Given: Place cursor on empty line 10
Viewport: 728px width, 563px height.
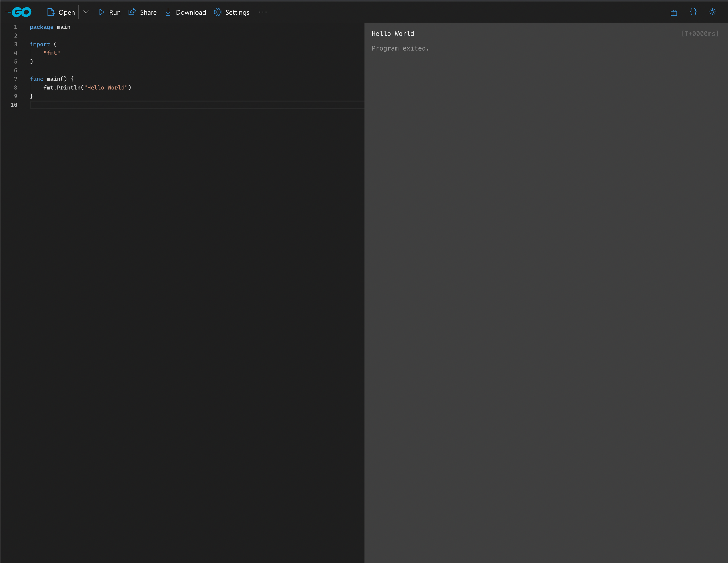Looking at the screenshot, I should [x=133, y=105].
